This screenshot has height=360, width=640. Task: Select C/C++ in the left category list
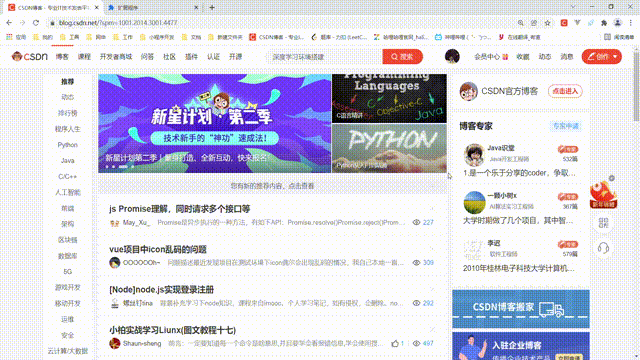point(67,177)
